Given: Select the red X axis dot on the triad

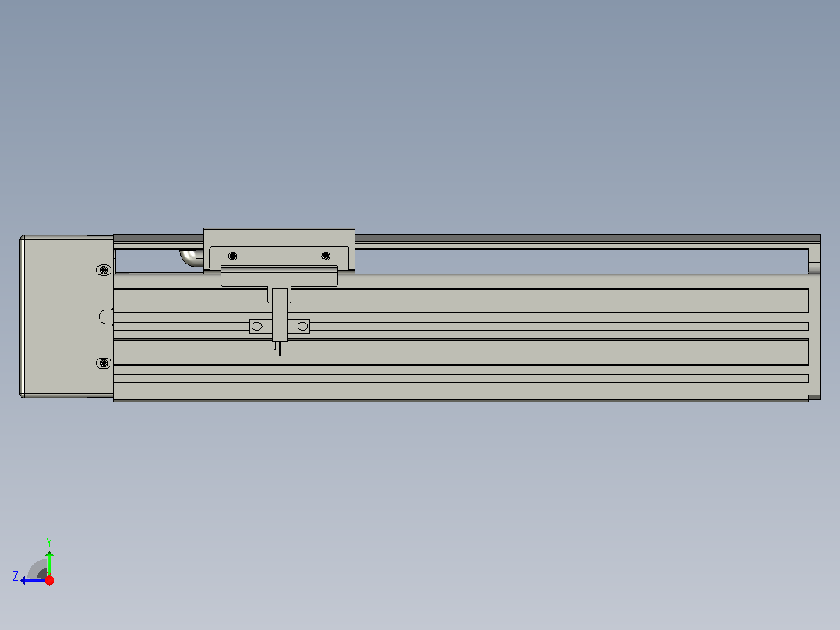Looking at the screenshot, I should tap(49, 580).
